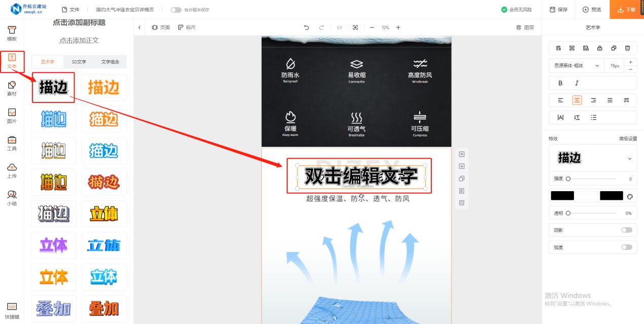The image size is (644, 324).
Task: Toggle the autosave switch next to 有步骤未保存
Action: 177,10
